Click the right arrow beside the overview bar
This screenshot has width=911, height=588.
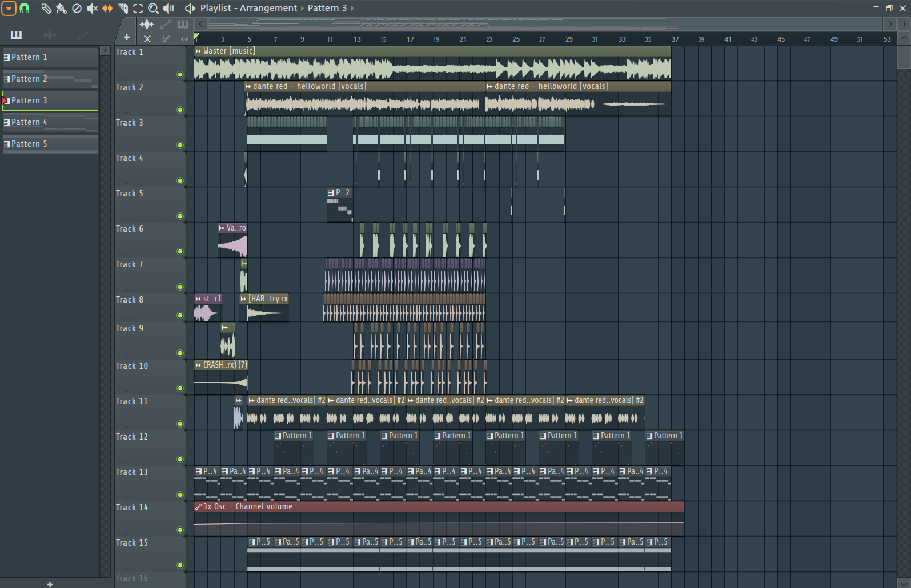click(889, 24)
